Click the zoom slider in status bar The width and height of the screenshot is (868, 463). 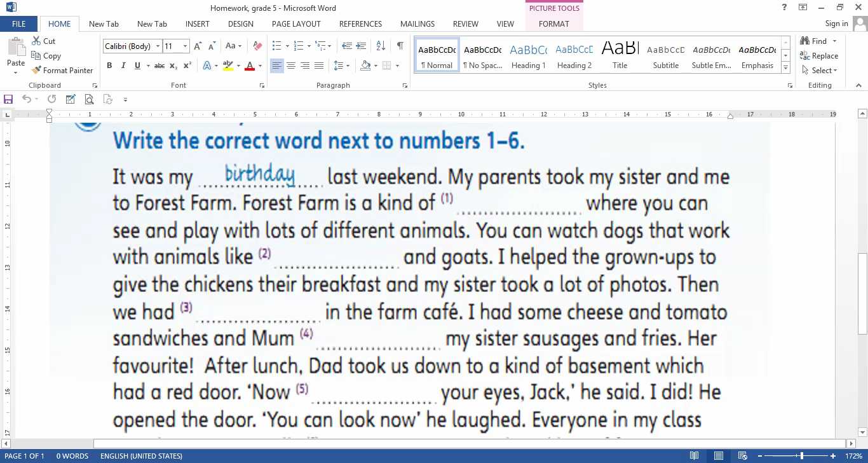tap(802, 456)
